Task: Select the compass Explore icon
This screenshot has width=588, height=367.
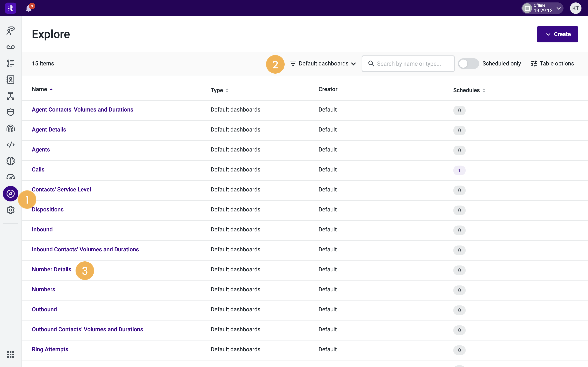Action: coord(10,194)
